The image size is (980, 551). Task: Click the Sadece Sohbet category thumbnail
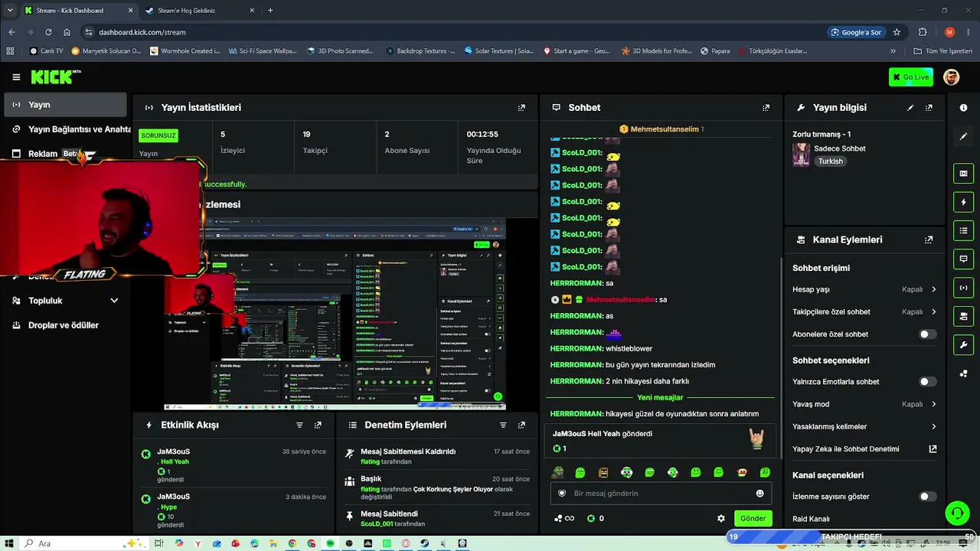click(x=801, y=155)
